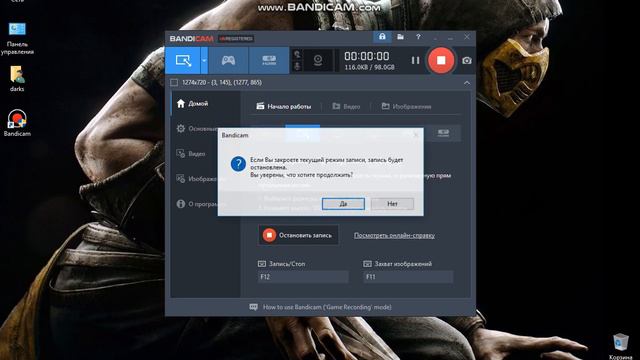Open the darks folder on desktop
The width and height of the screenshot is (640, 360).
pyautogui.click(x=17, y=79)
